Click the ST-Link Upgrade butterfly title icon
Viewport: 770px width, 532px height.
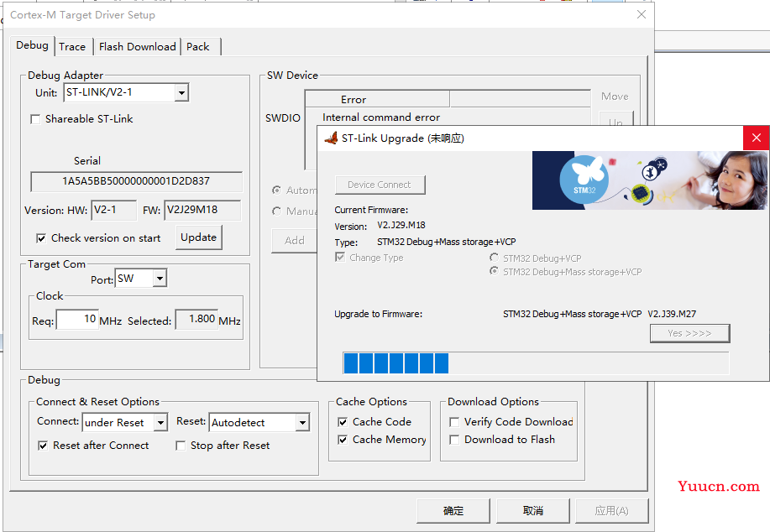[331, 138]
